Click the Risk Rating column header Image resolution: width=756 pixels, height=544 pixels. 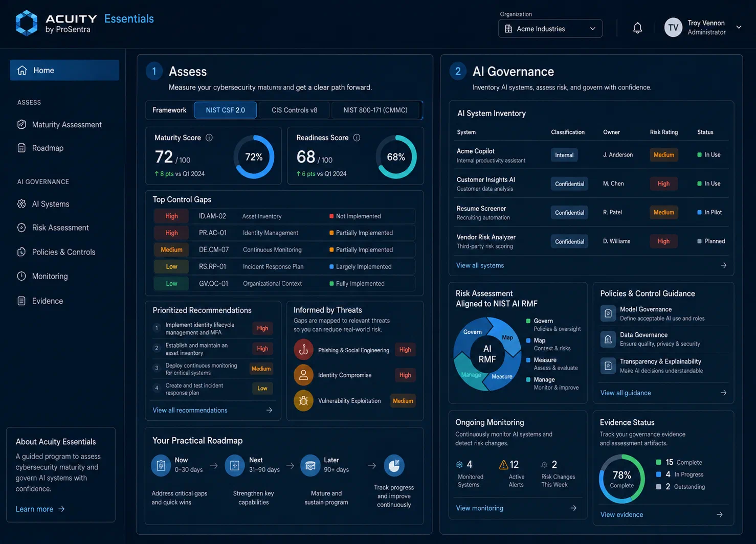tap(664, 132)
